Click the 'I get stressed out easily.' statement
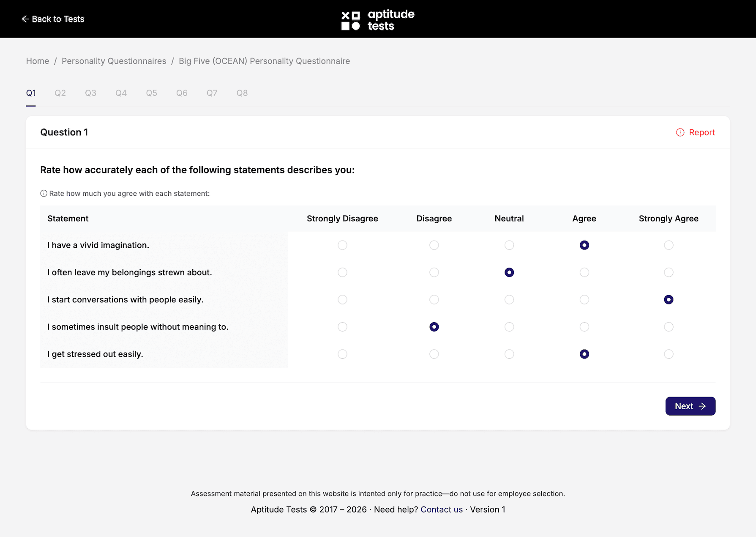 [95, 354]
